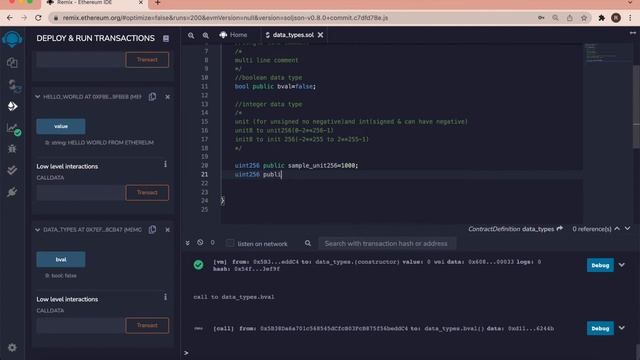Viewport: 640px width, 360px height.
Task: Click 'call to data_types.bval' log text
Action: (234, 297)
